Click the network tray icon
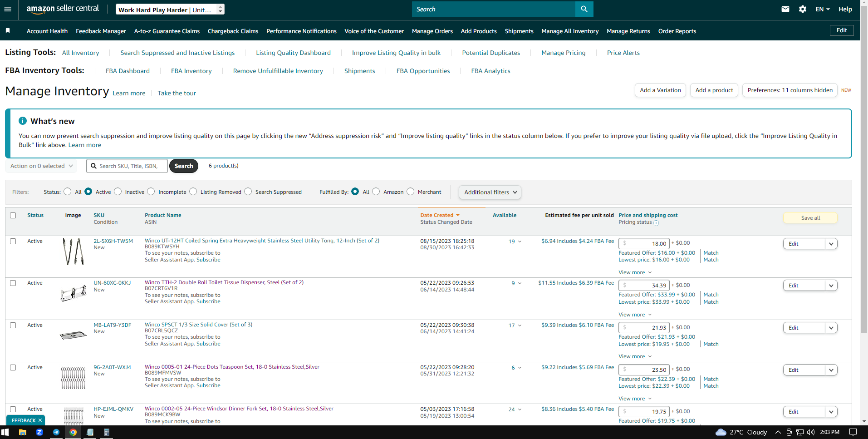The width and height of the screenshot is (868, 439). pyautogui.click(x=800, y=432)
